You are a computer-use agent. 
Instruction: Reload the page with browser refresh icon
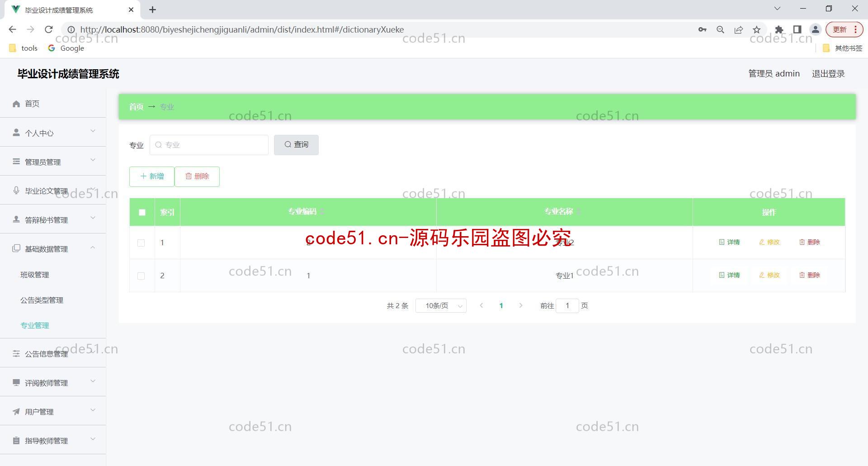pyautogui.click(x=49, y=29)
